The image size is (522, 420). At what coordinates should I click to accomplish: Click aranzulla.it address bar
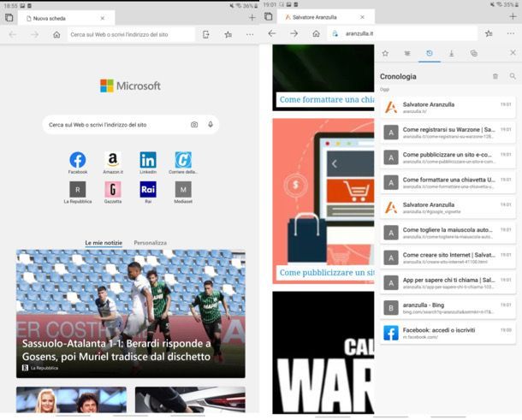[402, 33]
